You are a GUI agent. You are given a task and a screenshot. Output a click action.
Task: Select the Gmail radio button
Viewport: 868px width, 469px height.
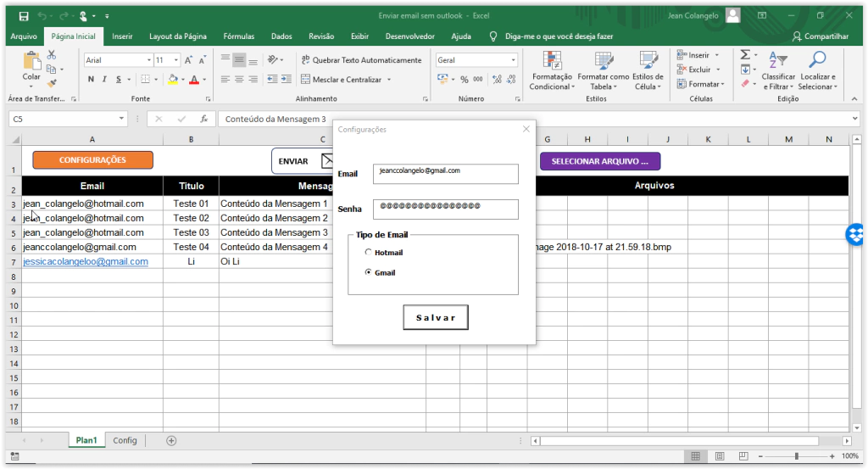368,272
